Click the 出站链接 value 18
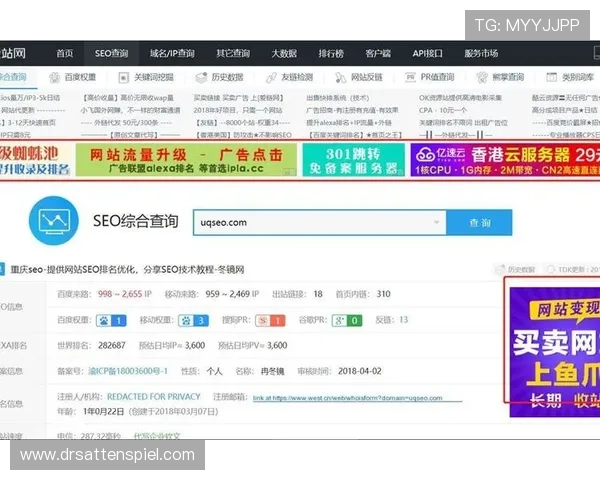 tap(318, 294)
